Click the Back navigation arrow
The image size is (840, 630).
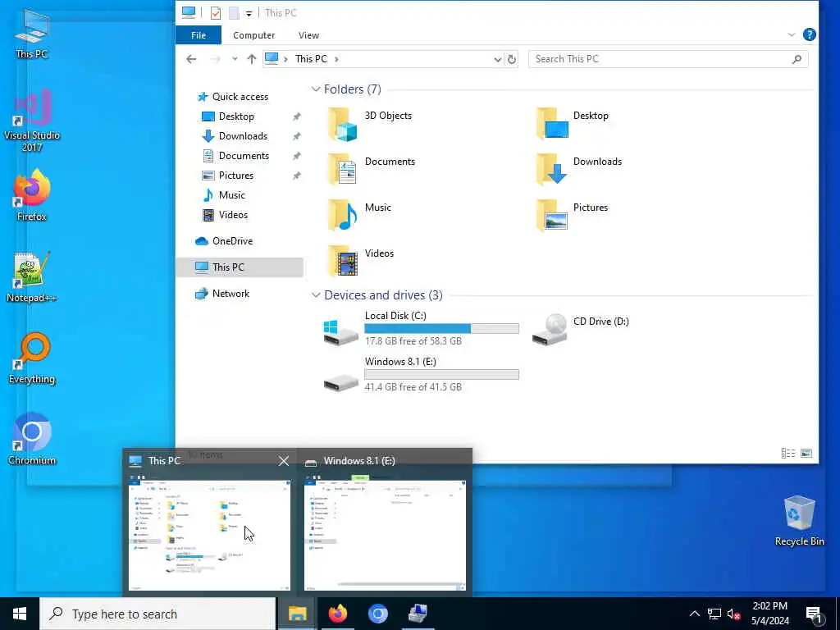click(191, 59)
